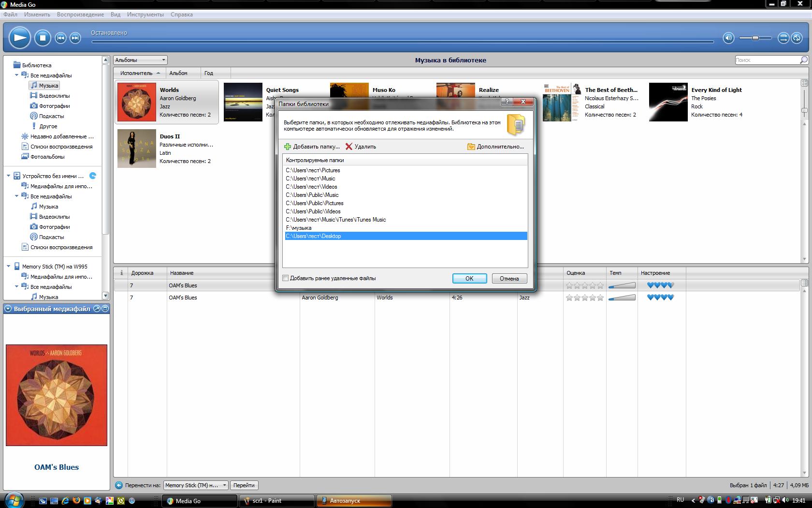Set heart mood for the second OAM's Blues row

pyautogui.click(x=660, y=298)
